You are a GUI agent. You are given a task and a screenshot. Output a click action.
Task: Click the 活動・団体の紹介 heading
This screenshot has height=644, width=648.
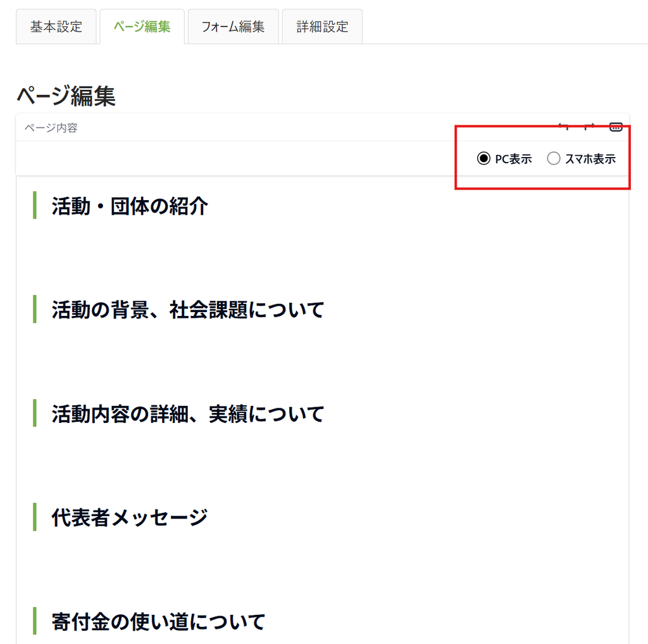(x=130, y=206)
